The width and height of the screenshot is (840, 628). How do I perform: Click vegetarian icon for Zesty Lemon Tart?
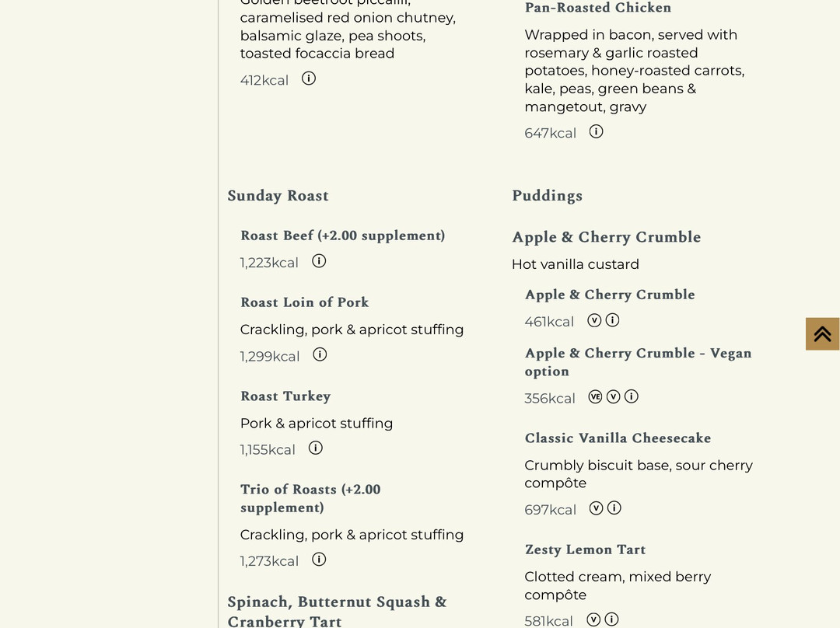(593, 620)
